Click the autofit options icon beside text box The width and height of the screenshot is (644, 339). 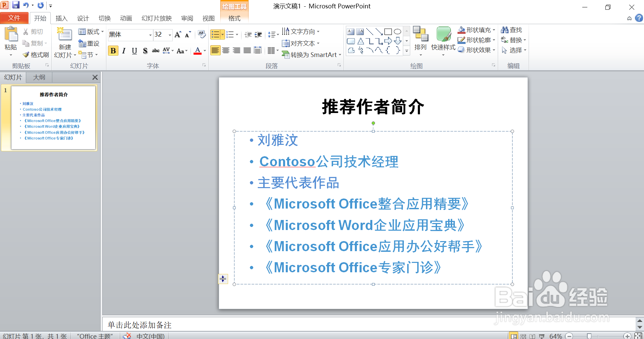223,279
